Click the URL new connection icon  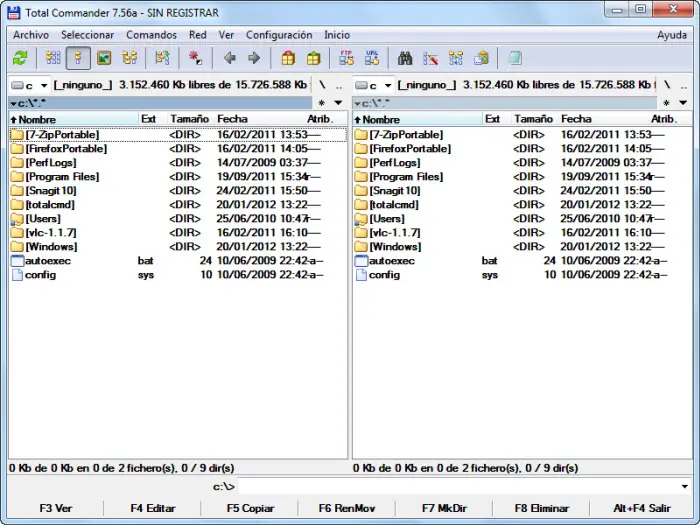(372, 58)
